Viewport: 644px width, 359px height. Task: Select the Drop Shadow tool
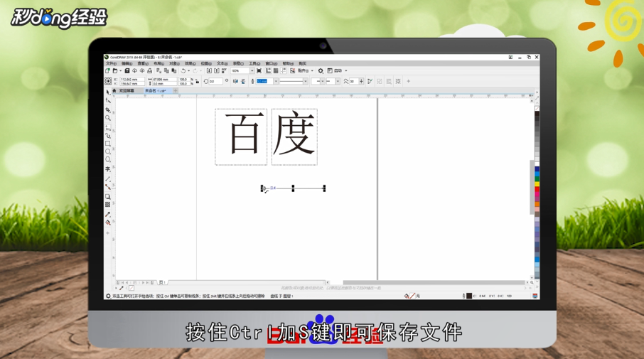click(108, 197)
